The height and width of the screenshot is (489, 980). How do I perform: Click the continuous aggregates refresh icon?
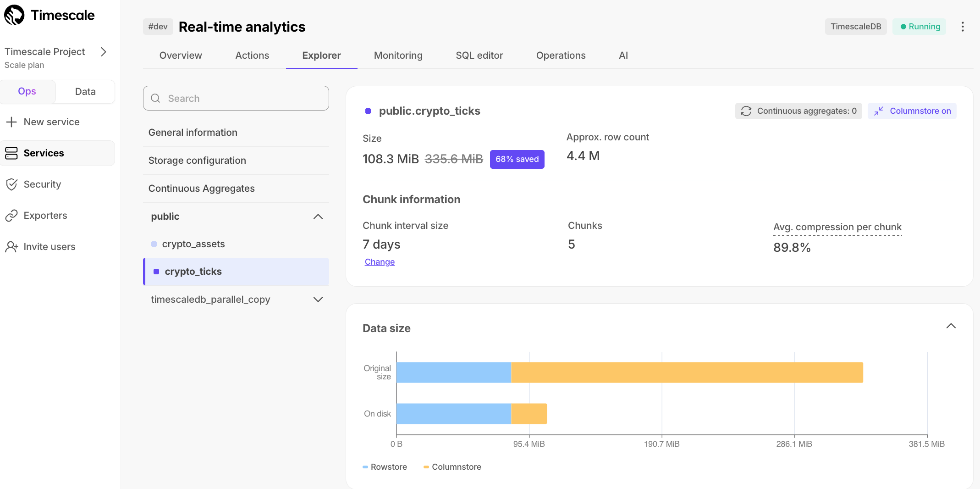pos(746,111)
